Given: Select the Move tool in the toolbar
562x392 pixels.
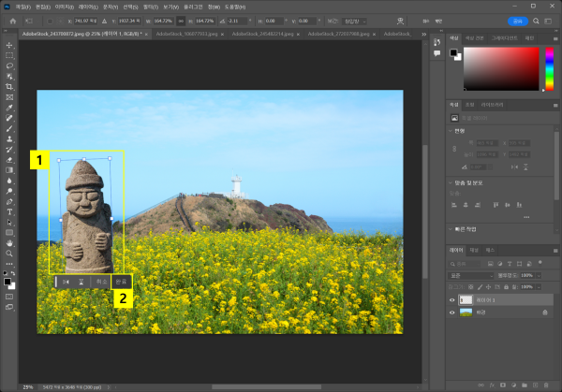Looking at the screenshot, I should 8,46.
